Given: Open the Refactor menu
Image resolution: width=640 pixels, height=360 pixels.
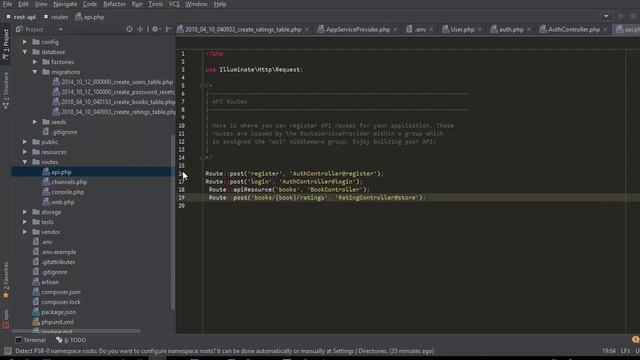Looking at the screenshot, I should point(114,4).
